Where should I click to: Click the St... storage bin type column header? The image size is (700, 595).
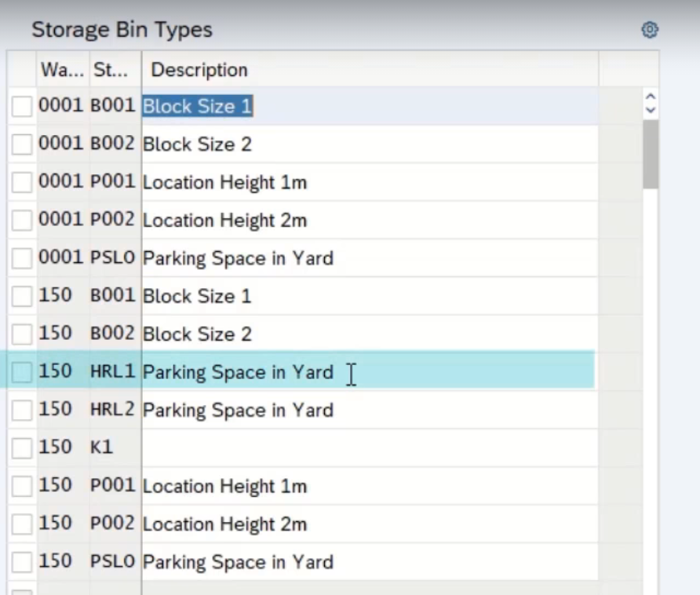pos(115,69)
